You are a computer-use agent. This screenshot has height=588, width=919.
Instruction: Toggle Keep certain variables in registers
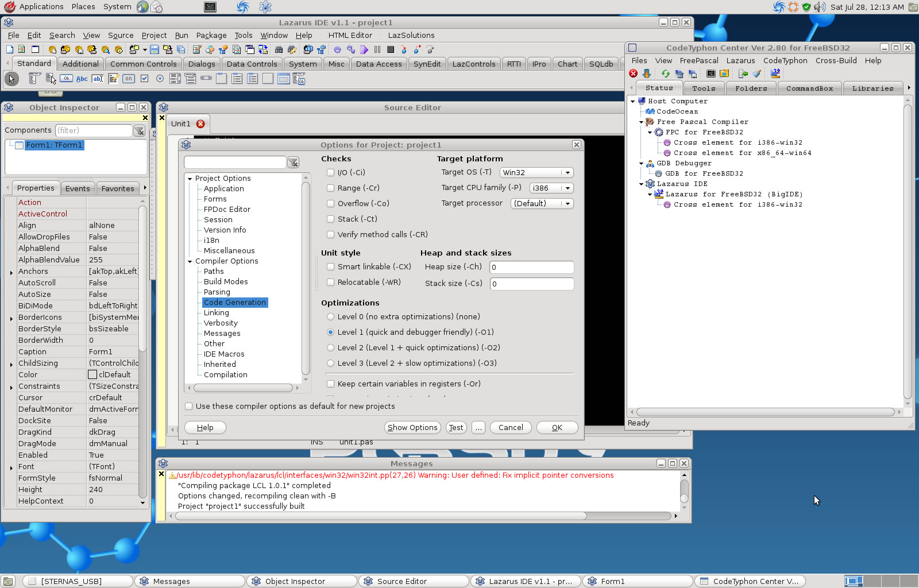331,384
